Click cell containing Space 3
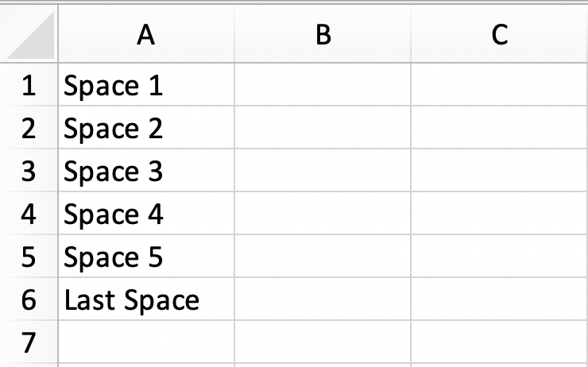 tap(146, 170)
